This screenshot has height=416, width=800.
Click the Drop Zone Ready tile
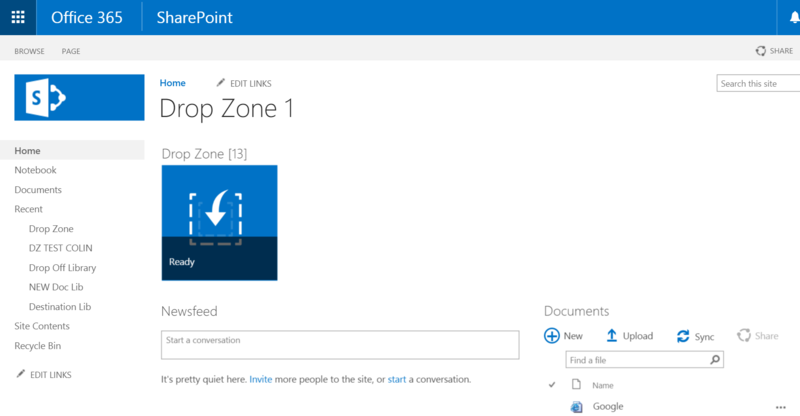click(x=219, y=222)
